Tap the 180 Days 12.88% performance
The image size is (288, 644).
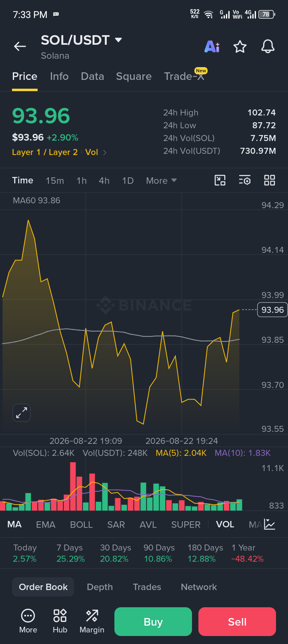pos(205,553)
